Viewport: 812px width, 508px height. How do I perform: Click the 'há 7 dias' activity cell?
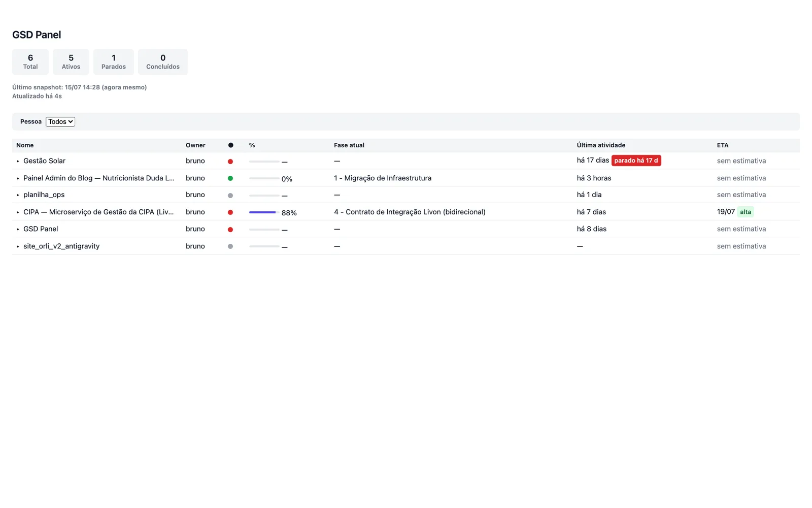point(591,212)
